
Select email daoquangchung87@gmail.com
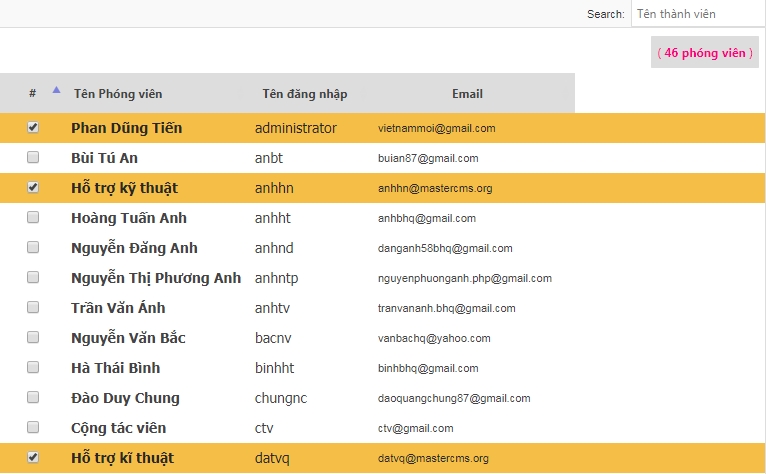pos(454,398)
